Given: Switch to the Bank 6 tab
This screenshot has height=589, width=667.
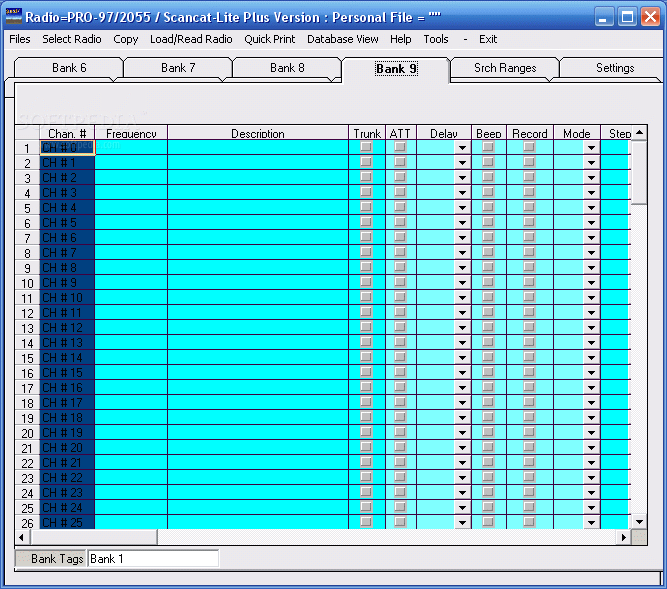Looking at the screenshot, I should click(69, 68).
